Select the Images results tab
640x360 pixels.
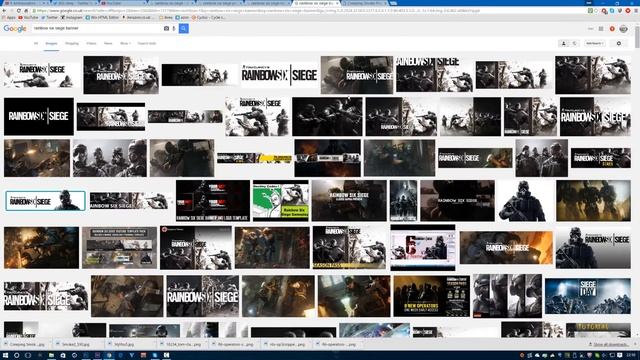tap(51, 43)
